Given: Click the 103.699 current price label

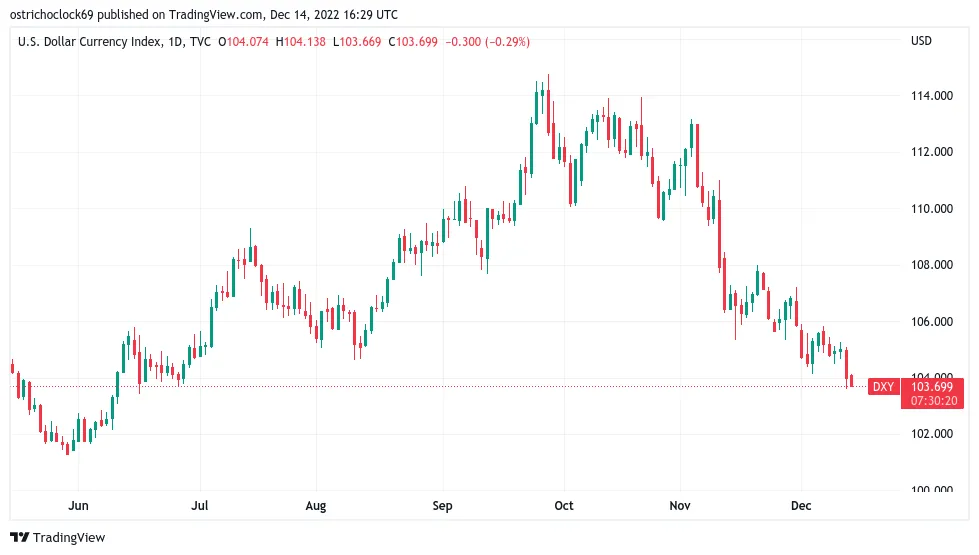Looking at the screenshot, I should coord(932,386).
